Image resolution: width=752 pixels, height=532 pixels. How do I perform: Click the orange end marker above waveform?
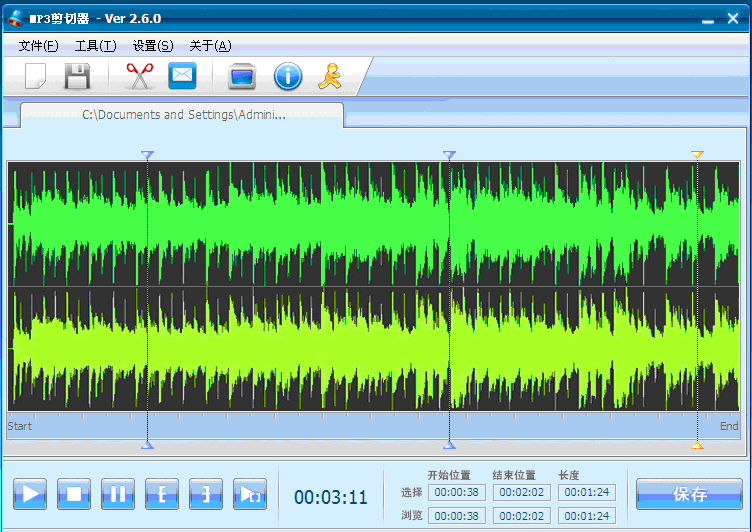pyautogui.click(x=697, y=155)
